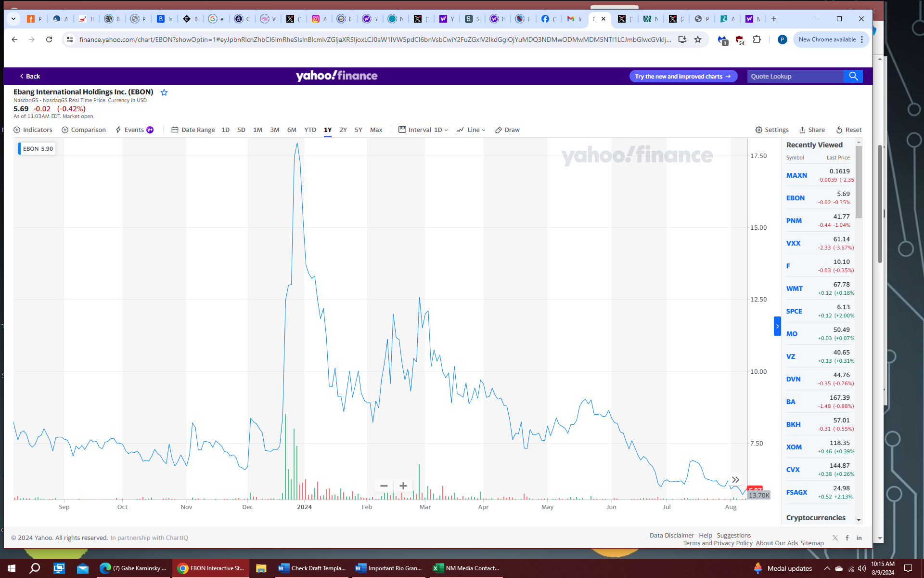924x578 pixels.
Task: Open the MAXN symbol link
Action: pos(796,175)
